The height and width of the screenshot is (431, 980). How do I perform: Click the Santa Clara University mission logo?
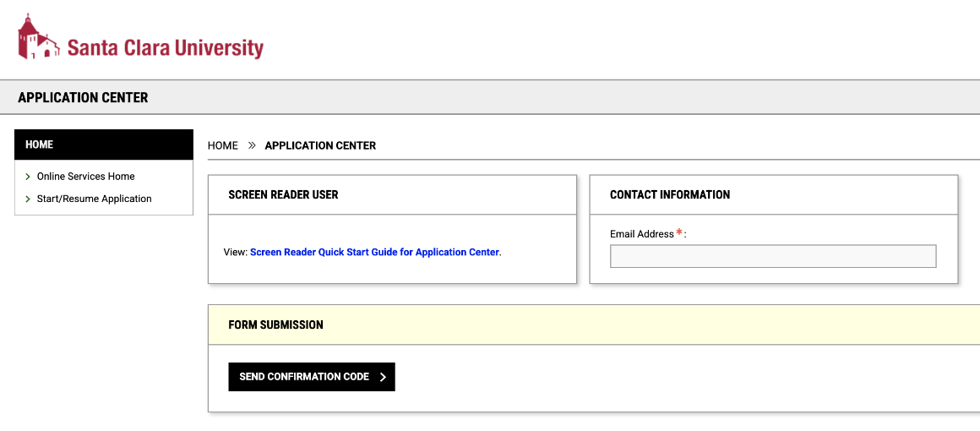tap(39, 37)
